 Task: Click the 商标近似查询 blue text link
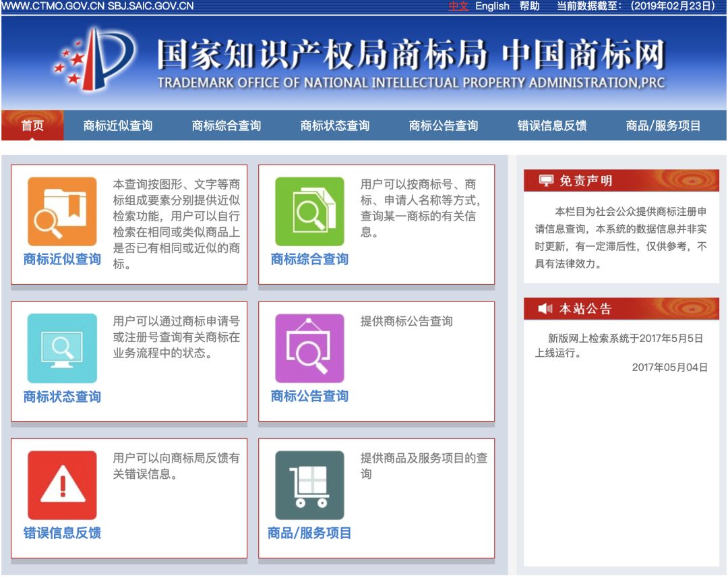(x=62, y=260)
